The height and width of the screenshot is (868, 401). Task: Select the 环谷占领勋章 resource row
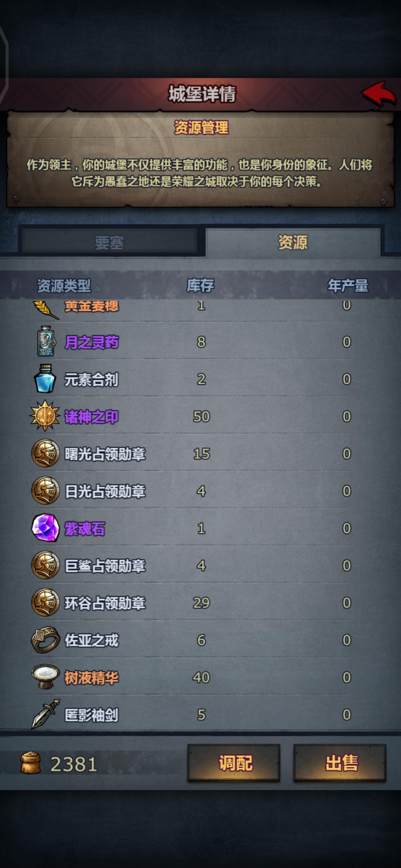200,602
